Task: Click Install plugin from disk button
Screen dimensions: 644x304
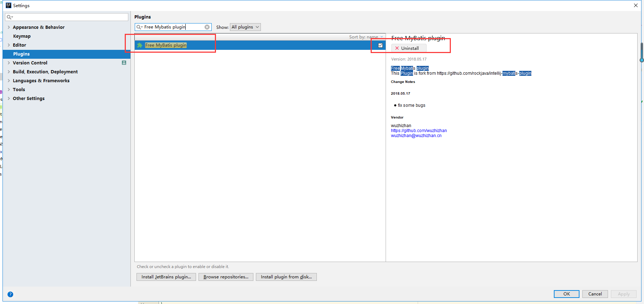Action: click(x=286, y=277)
